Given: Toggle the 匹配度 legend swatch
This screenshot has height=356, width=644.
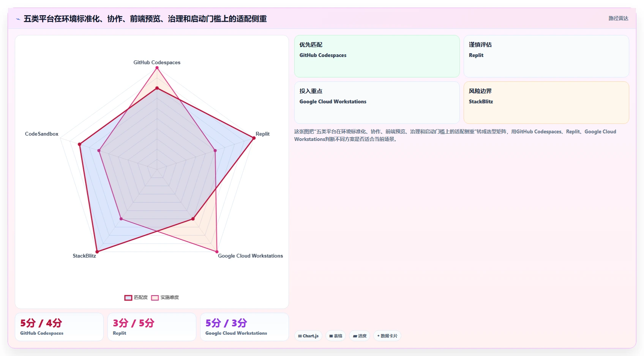Looking at the screenshot, I should point(128,297).
